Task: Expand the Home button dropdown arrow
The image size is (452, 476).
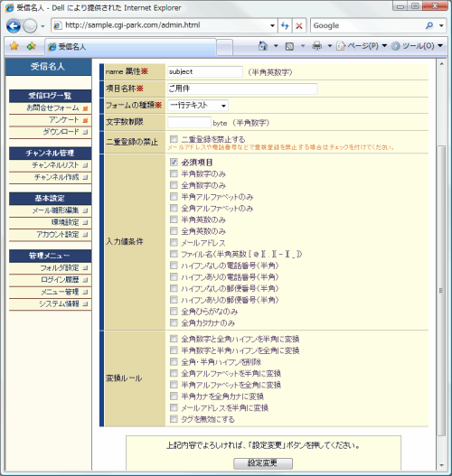Action: click(x=276, y=46)
